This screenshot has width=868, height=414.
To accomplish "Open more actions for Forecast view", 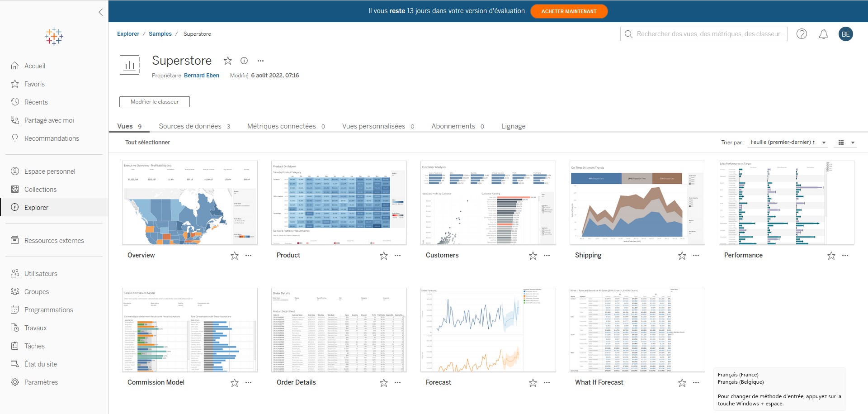I will (547, 383).
